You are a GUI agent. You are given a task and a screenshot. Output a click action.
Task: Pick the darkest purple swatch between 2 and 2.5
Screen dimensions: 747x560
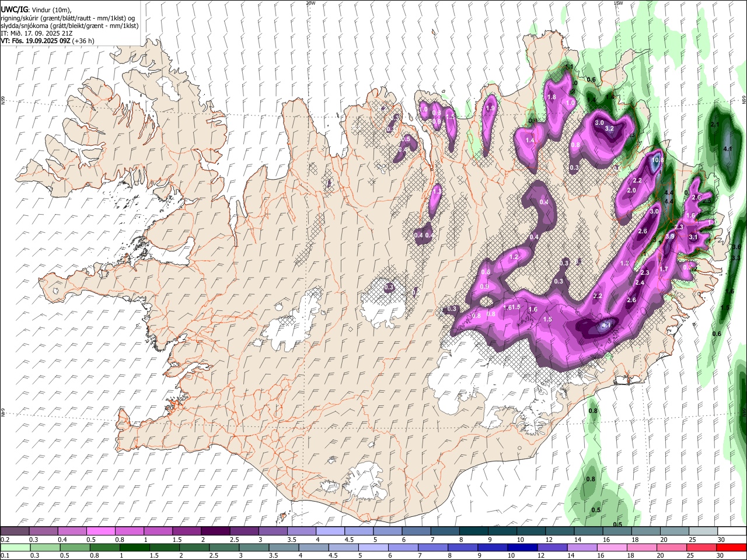pyautogui.click(x=215, y=531)
